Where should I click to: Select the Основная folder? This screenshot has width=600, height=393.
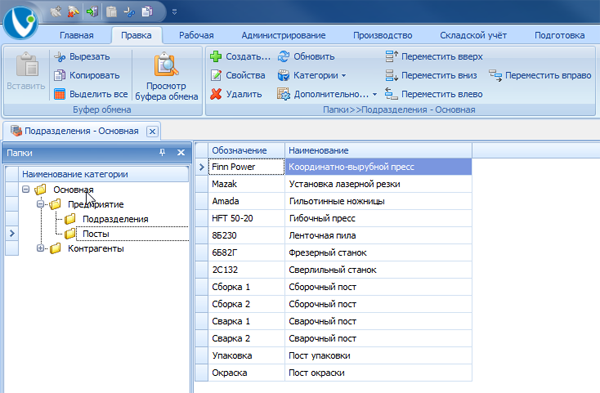coord(73,189)
